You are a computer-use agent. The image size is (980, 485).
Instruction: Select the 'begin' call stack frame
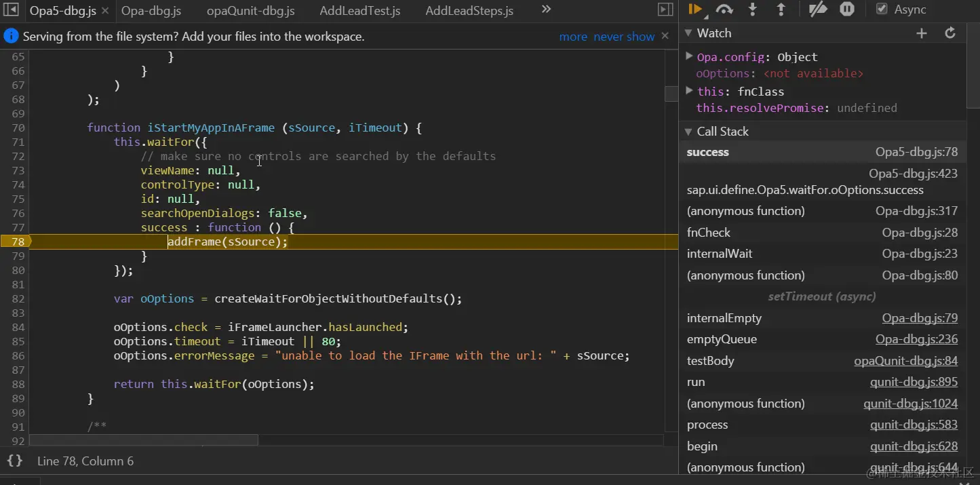(822, 446)
